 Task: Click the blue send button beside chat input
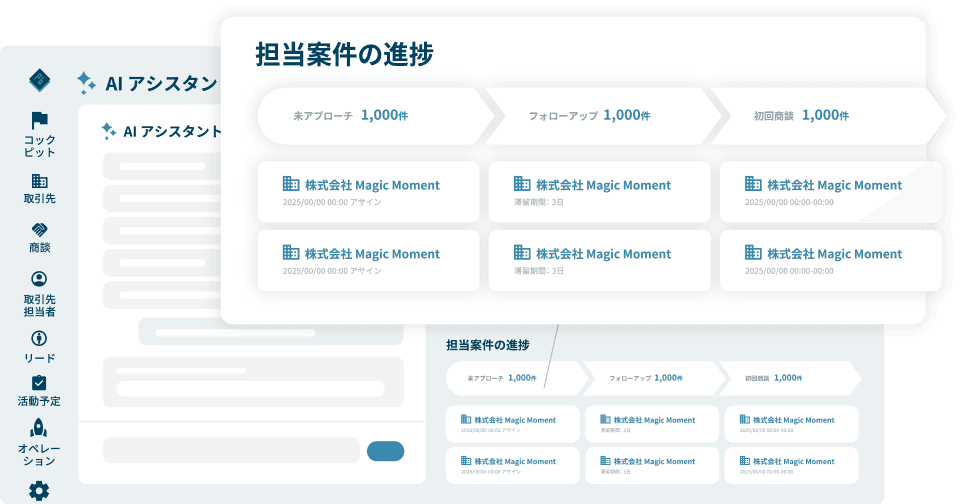coord(385,451)
